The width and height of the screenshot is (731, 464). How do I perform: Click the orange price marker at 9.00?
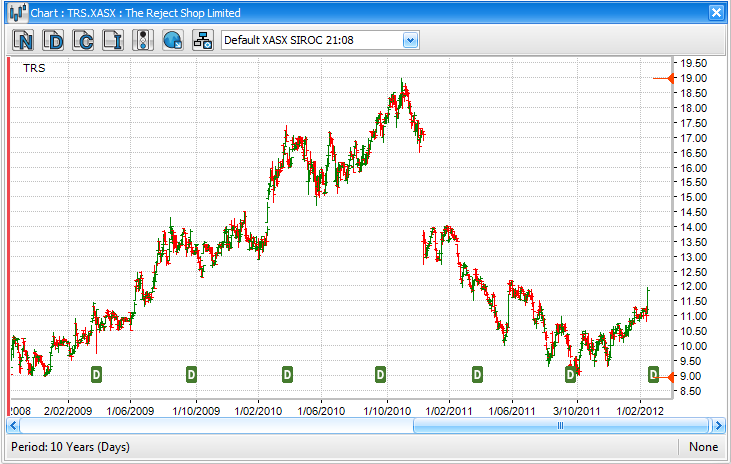[x=668, y=377]
